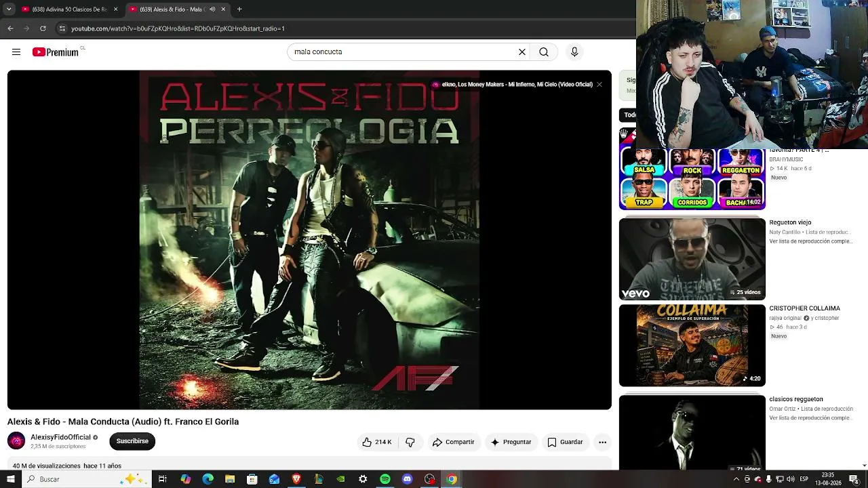Click the Preguntar button

coord(511,442)
